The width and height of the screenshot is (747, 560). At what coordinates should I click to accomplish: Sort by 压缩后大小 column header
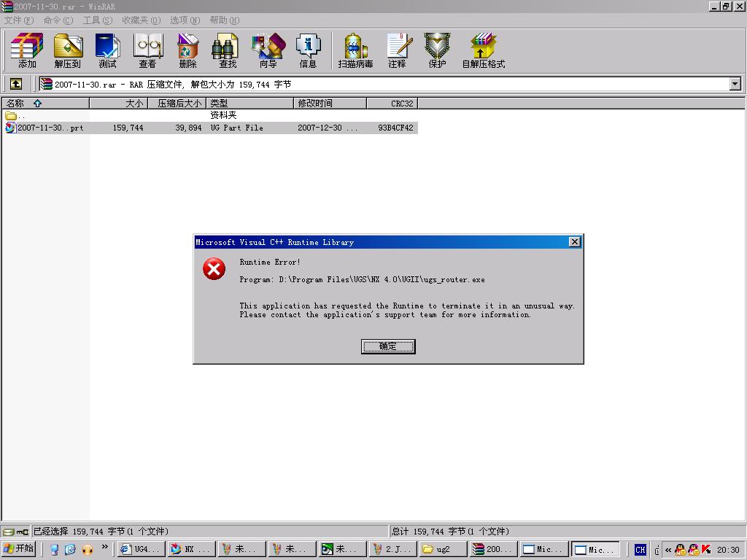click(177, 103)
